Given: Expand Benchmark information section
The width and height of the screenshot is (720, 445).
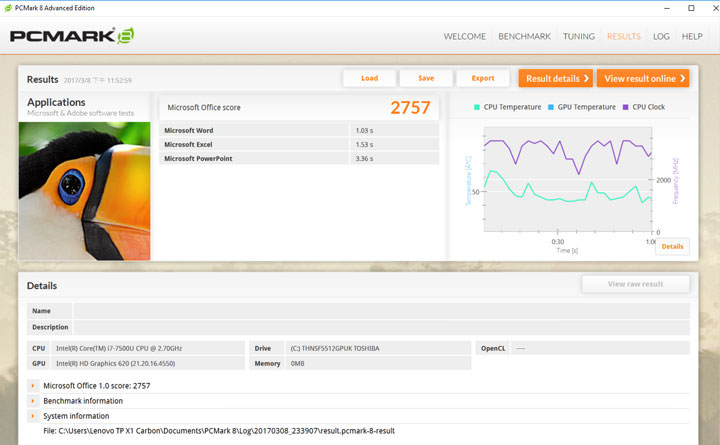Looking at the screenshot, I should (x=33, y=401).
